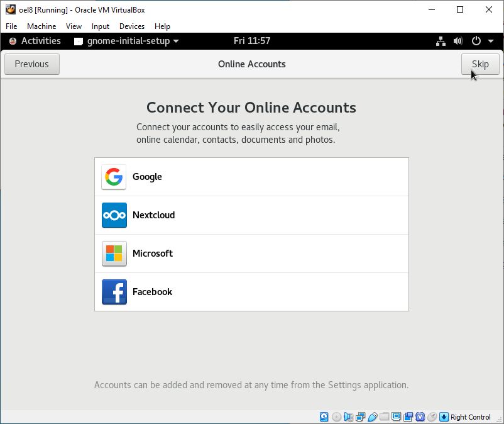Click VirtualBox optical drive status icon
The image size is (504, 424).
click(x=336, y=417)
